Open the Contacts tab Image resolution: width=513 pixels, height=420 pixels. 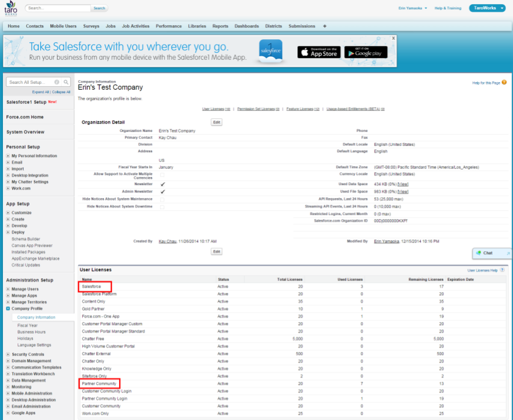[35, 26]
